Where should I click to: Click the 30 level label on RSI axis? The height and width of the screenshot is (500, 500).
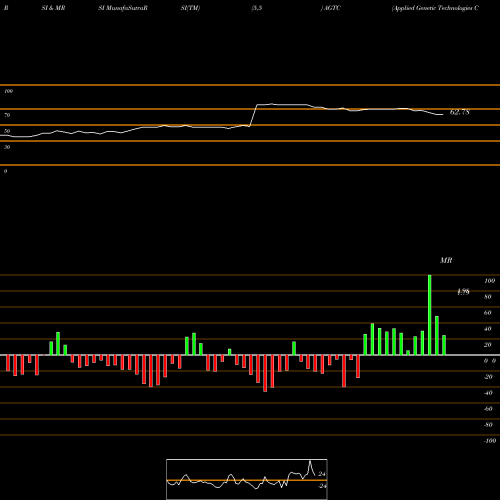[x=7, y=147]
